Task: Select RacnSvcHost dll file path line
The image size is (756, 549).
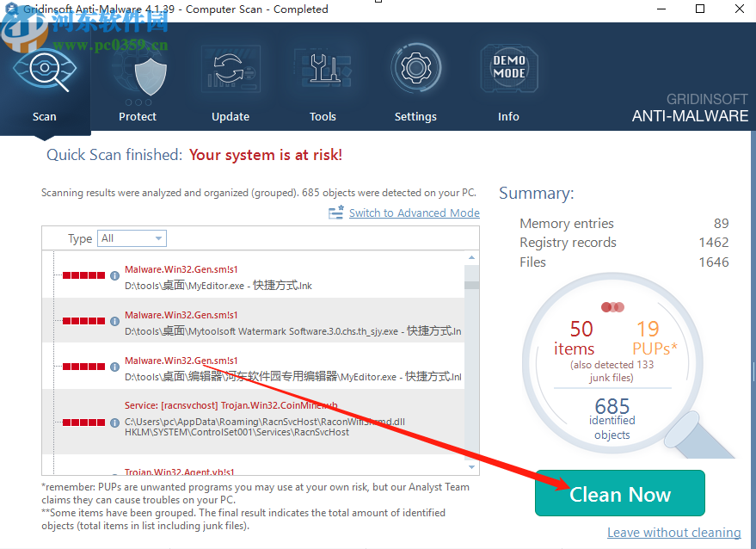Action: pyautogui.click(x=265, y=422)
